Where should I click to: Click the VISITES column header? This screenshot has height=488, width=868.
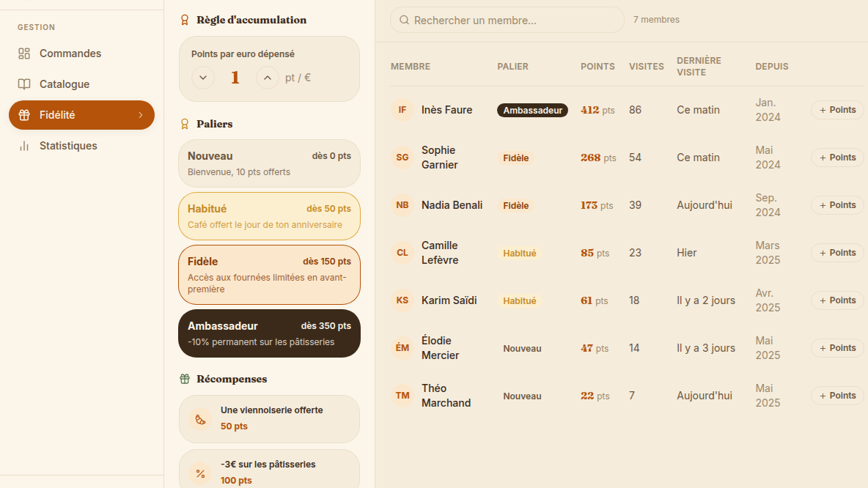[647, 67]
